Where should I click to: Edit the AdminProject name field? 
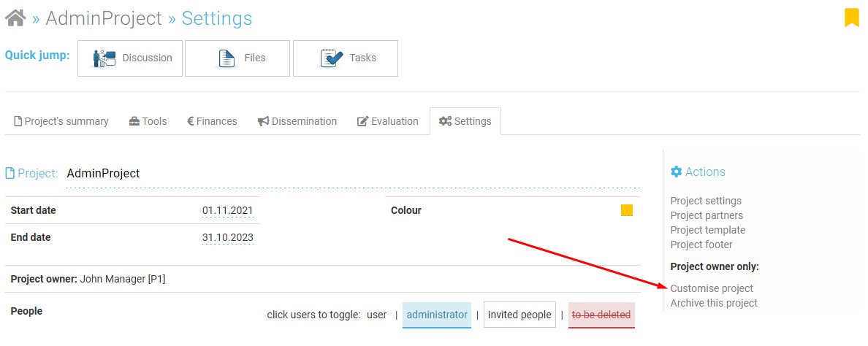[353, 174]
